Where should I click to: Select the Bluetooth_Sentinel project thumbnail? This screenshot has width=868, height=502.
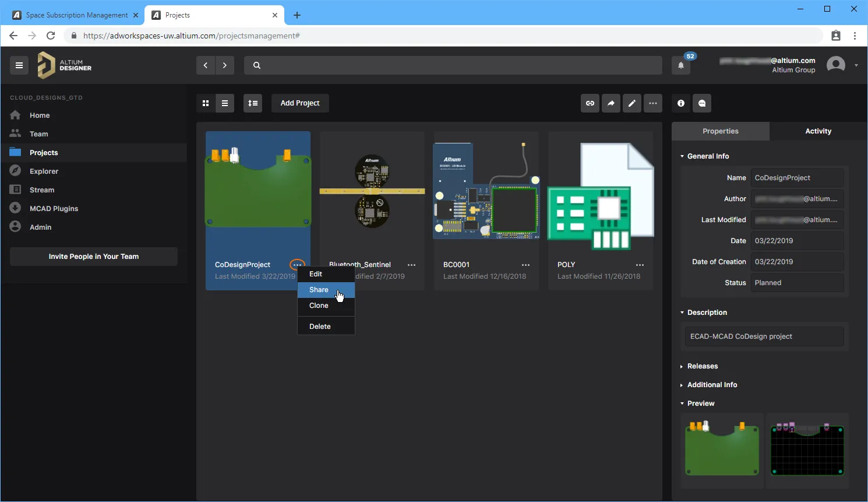coord(372,191)
